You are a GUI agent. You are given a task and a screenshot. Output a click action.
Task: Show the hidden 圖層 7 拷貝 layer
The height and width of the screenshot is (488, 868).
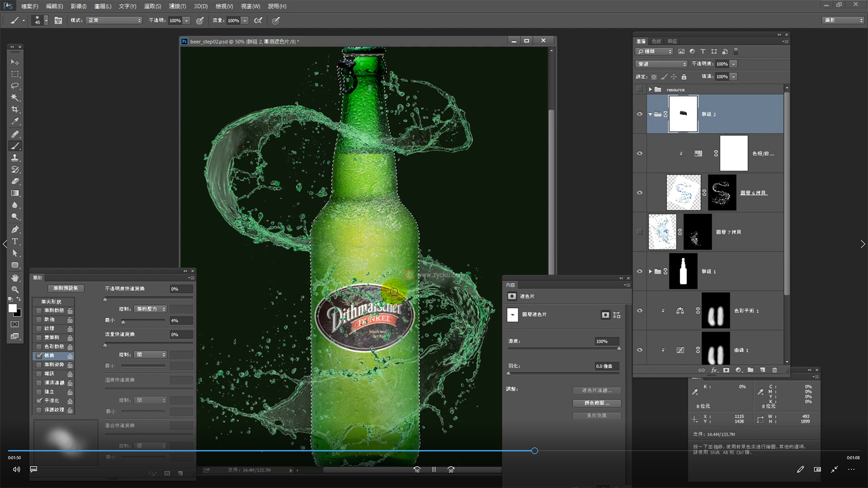(x=639, y=232)
